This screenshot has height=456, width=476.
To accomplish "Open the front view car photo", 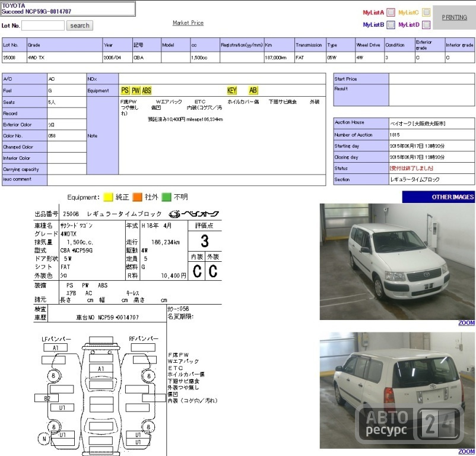I will (x=397, y=262).
